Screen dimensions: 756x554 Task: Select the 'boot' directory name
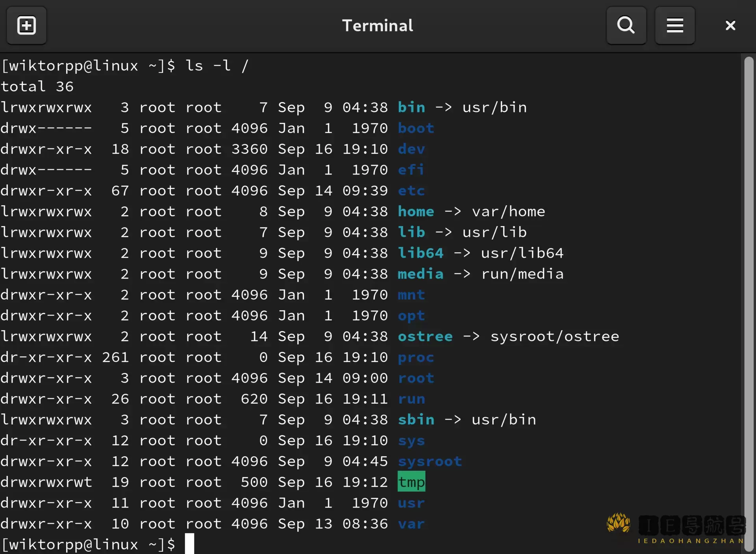416,128
